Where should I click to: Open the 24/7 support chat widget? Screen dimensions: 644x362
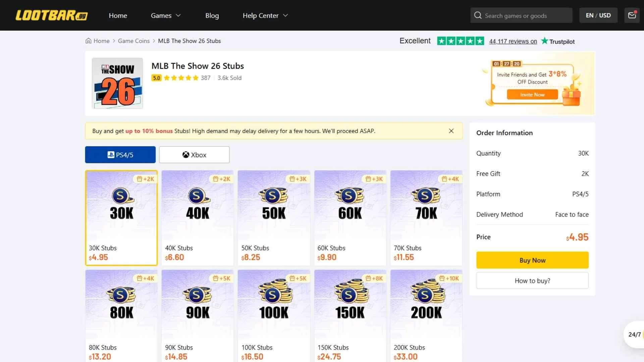[634, 335]
